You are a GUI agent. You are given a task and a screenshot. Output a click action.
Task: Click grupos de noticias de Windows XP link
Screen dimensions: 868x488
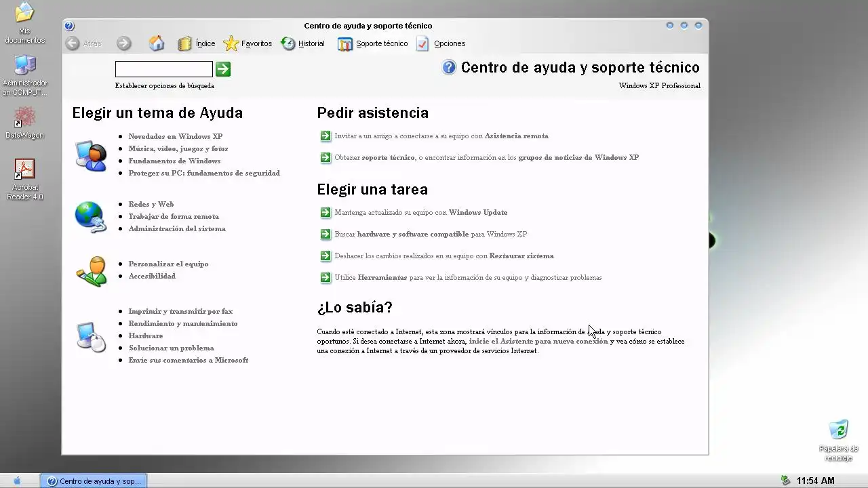pyautogui.click(x=578, y=157)
